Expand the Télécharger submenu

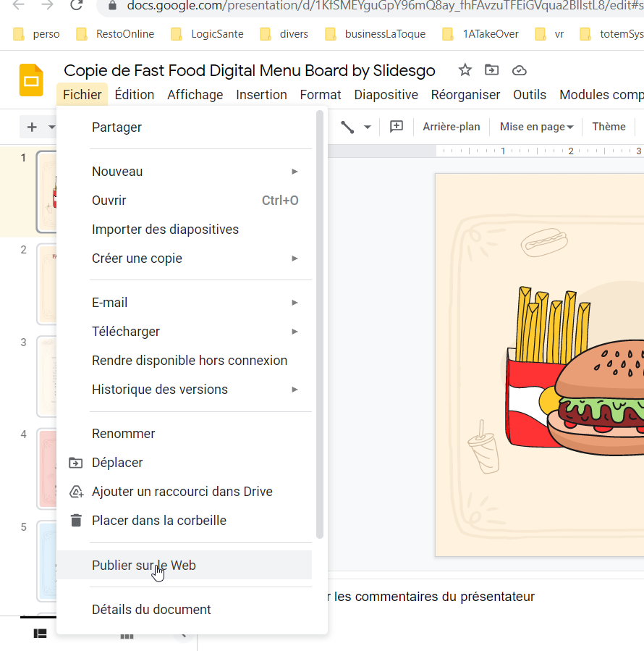pyautogui.click(x=185, y=332)
